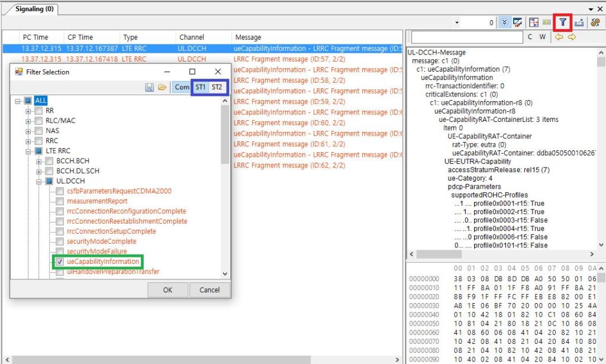Collapse the LTE RRC tree node
The image size is (606, 364).
pyautogui.click(x=28, y=151)
